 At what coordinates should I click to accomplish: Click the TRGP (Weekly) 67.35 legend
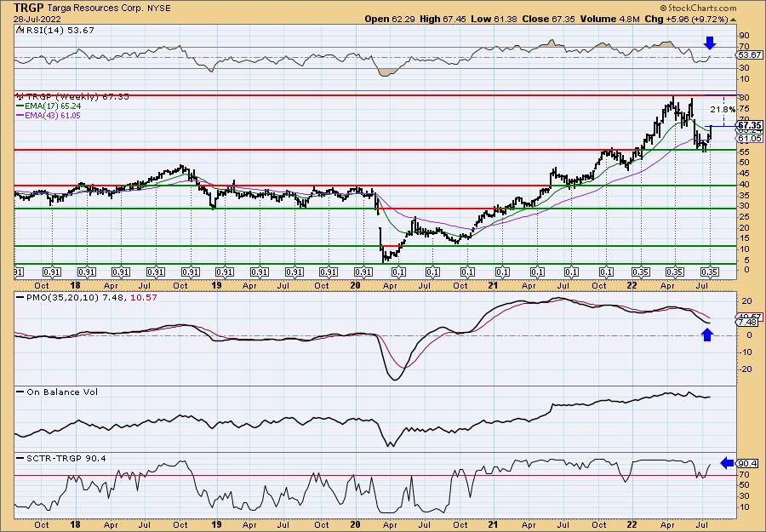click(x=77, y=97)
